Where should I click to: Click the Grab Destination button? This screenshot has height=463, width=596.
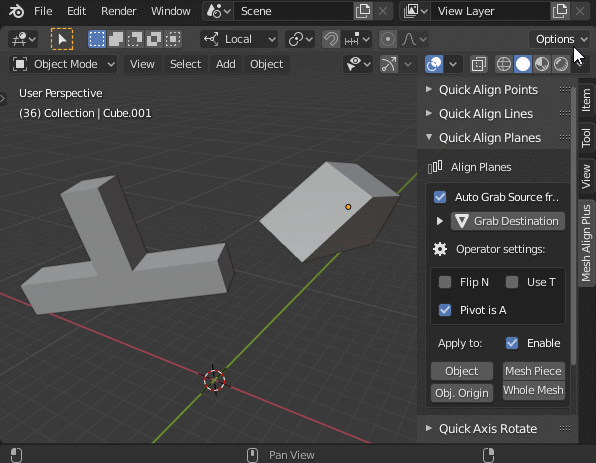click(x=507, y=221)
